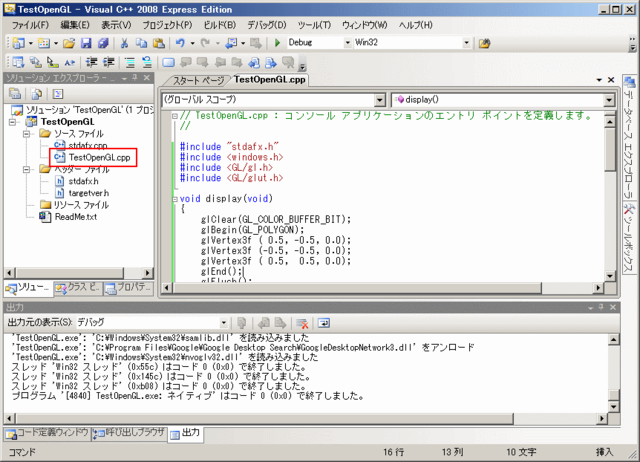This screenshot has width=640, height=462.
Task: Open the Debug configuration dropdown
Action: pos(347,42)
